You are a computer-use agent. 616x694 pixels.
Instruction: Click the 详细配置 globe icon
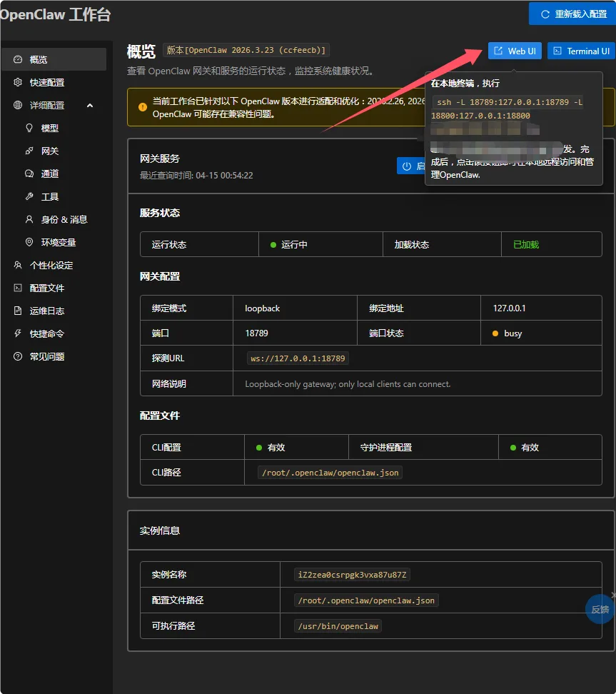18,106
